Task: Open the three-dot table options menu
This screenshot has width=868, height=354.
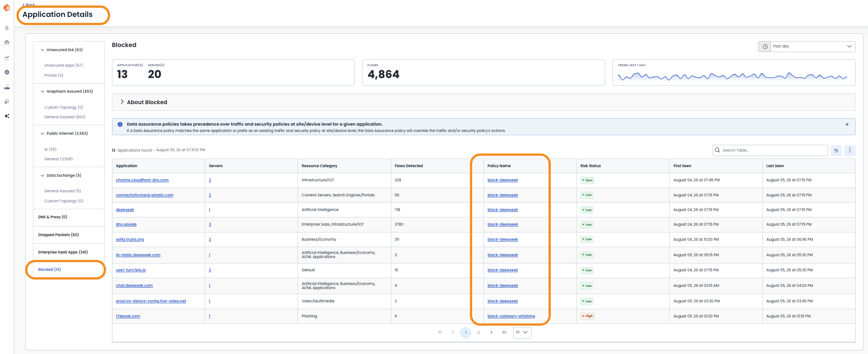Action: [x=850, y=150]
